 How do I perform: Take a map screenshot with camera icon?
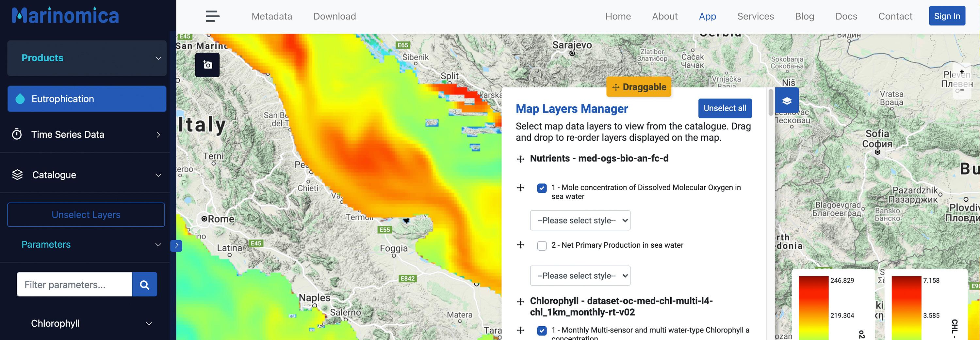coord(207,65)
